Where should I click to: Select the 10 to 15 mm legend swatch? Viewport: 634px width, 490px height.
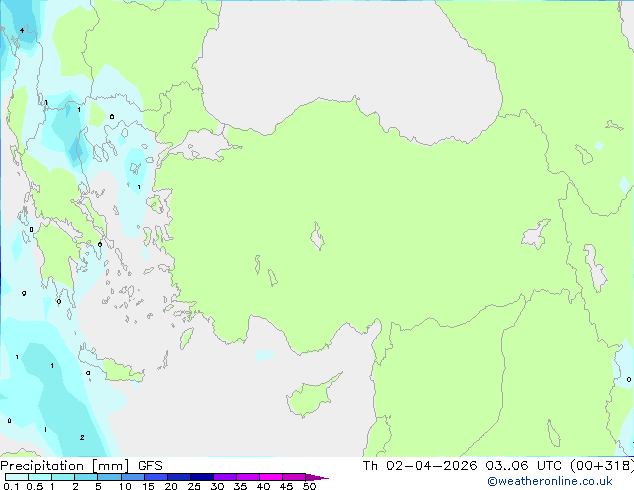133,477
